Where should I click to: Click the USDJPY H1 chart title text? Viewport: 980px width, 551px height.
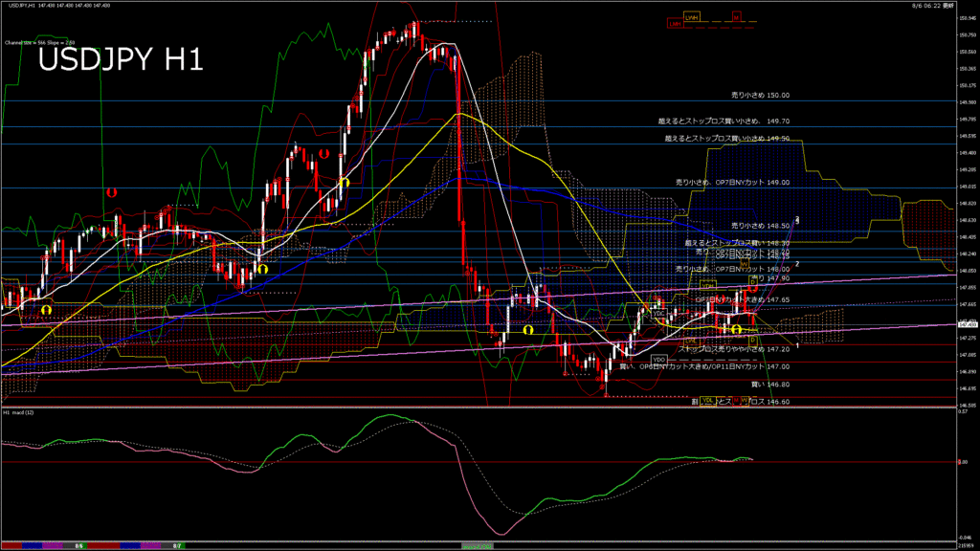(x=120, y=59)
